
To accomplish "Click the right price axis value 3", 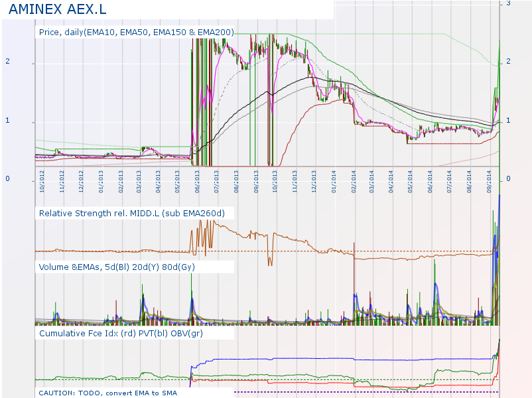I will (x=508, y=3).
